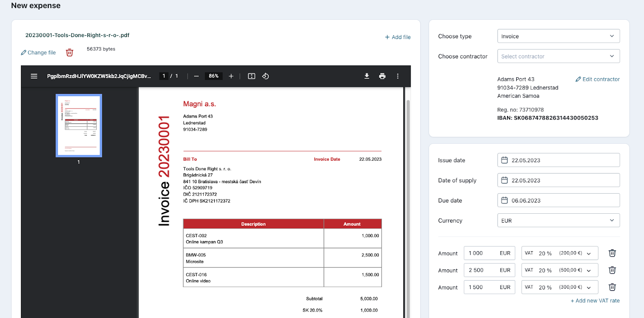Click the Date of supply field

[x=559, y=180]
